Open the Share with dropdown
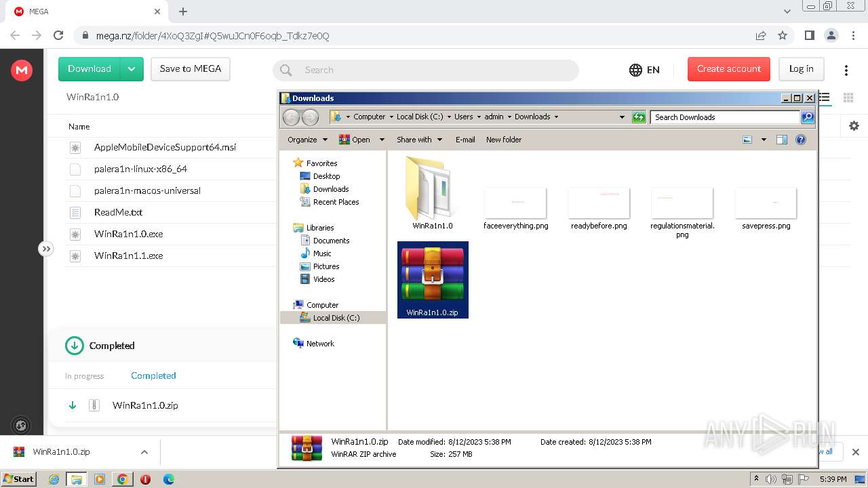 [419, 140]
